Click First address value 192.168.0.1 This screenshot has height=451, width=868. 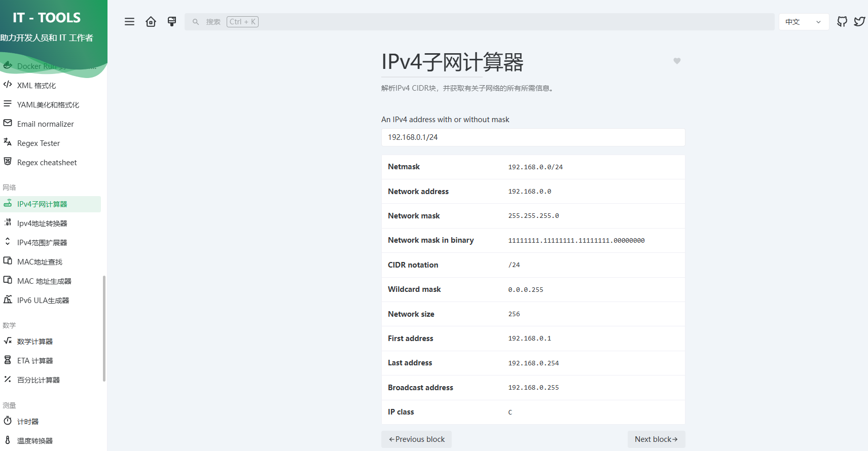(x=530, y=339)
